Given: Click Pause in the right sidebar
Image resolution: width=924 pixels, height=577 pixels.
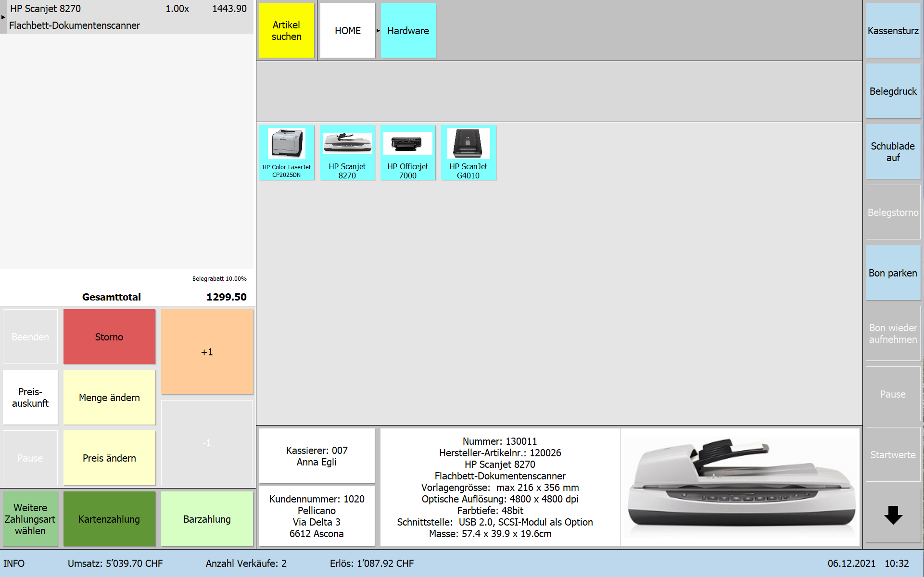Looking at the screenshot, I should pos(893,394).
